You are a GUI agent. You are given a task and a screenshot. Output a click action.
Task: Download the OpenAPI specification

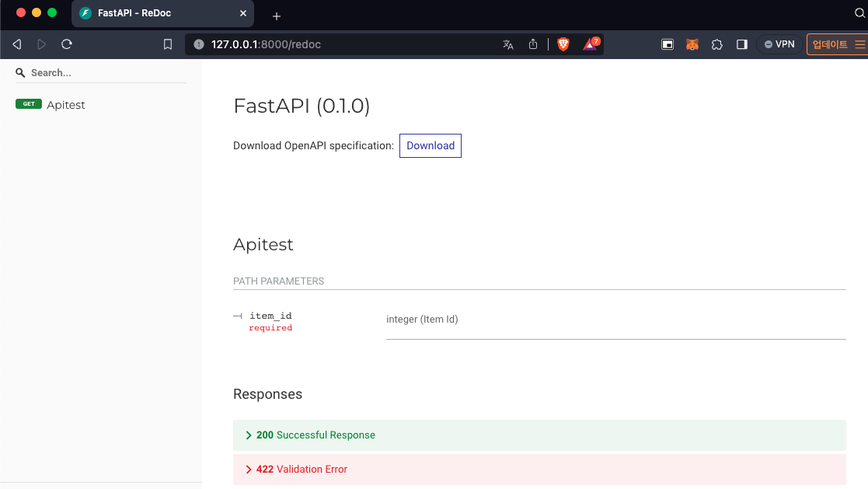pos(431,145)
